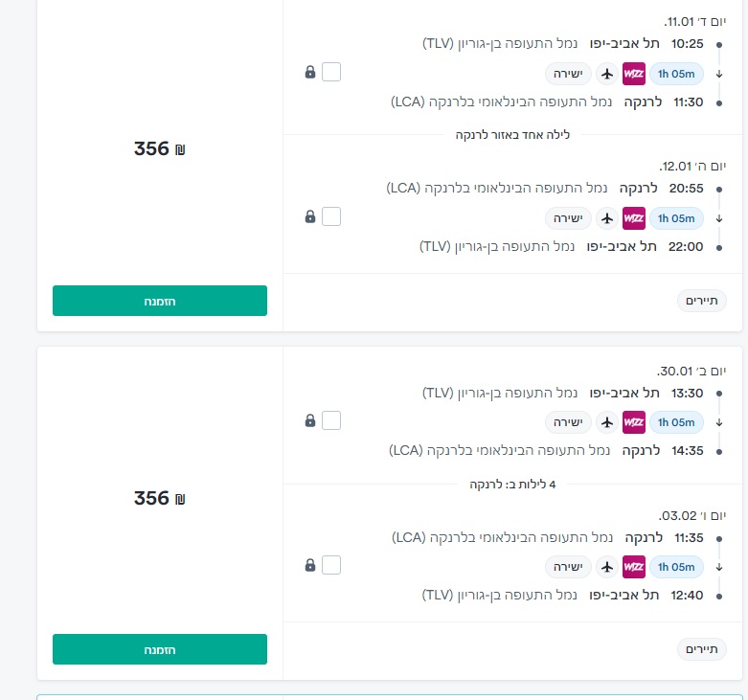Click the airplane icon on 11:35 flight
Image resolution: width=748 pixels, height=700 pixels.
pyautogui.click(x=606, y=566)
